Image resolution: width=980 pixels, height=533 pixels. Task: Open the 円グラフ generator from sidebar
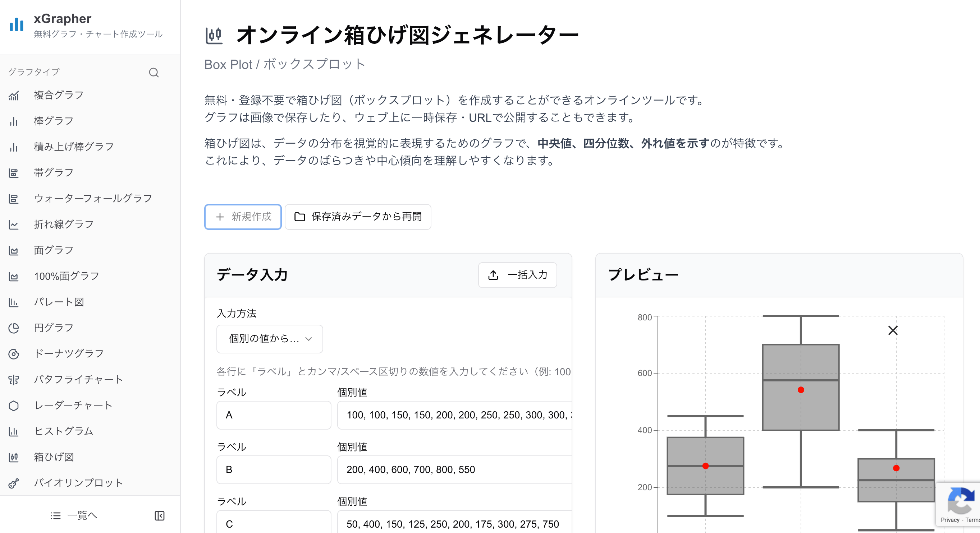(x=14, y=328)
